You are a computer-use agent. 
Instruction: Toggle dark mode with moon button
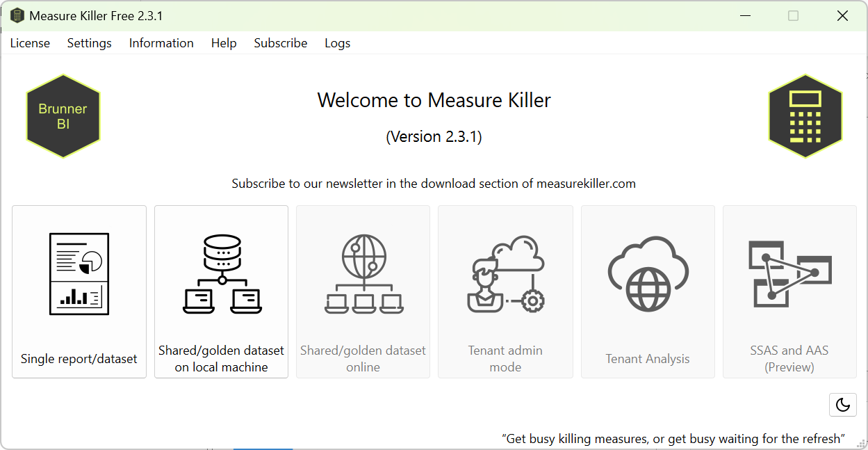842,405
